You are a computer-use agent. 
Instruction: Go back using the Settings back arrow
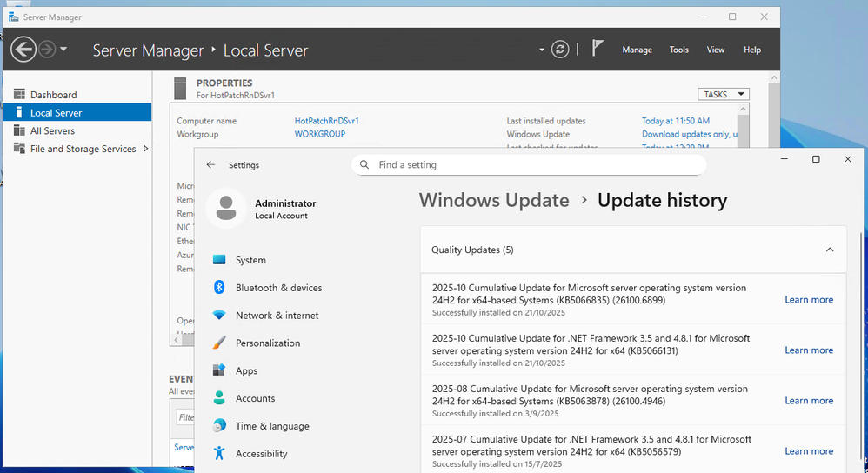(210, 165)
